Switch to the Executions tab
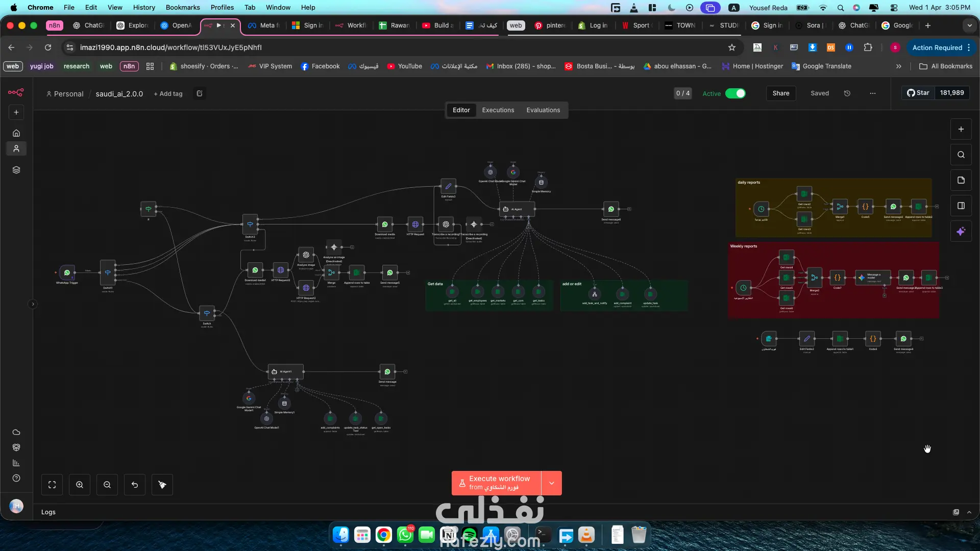The height and width of the screenshot is (551, 980). [498, 110]
